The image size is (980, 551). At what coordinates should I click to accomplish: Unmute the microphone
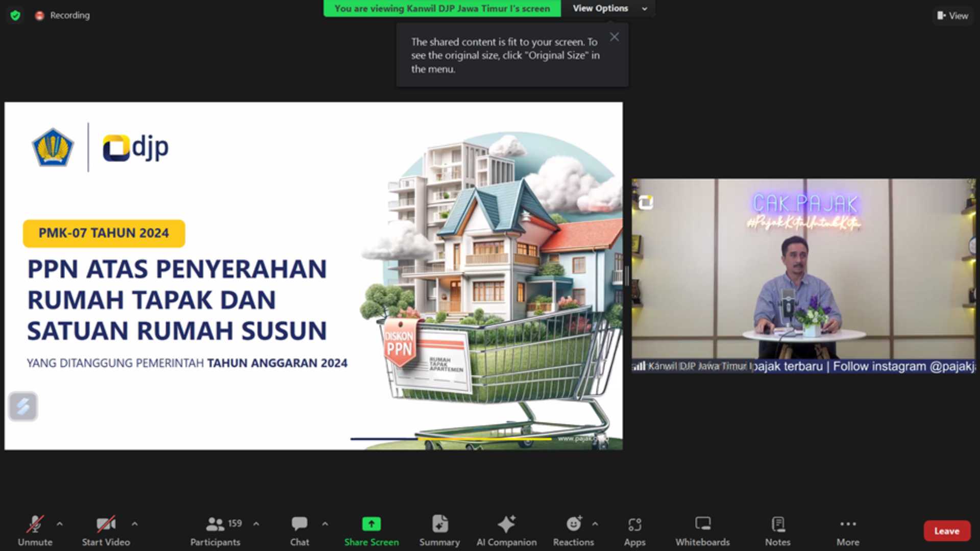[x=35, y=524]
